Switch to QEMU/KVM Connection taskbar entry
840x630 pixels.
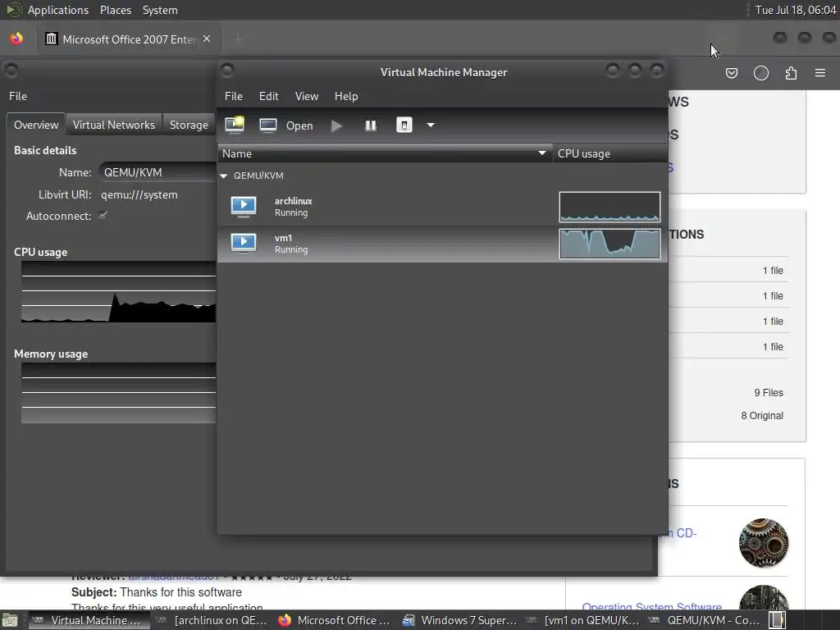pos(705,620)
